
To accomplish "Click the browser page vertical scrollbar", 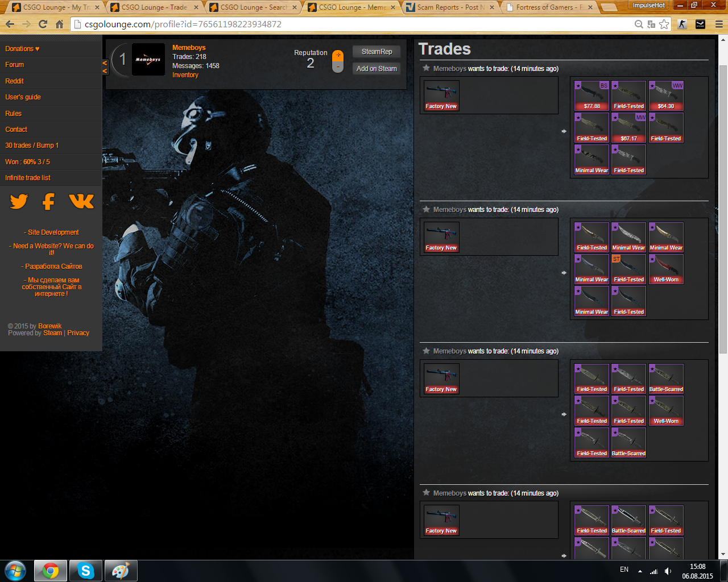I will click(x=723, y=210).
